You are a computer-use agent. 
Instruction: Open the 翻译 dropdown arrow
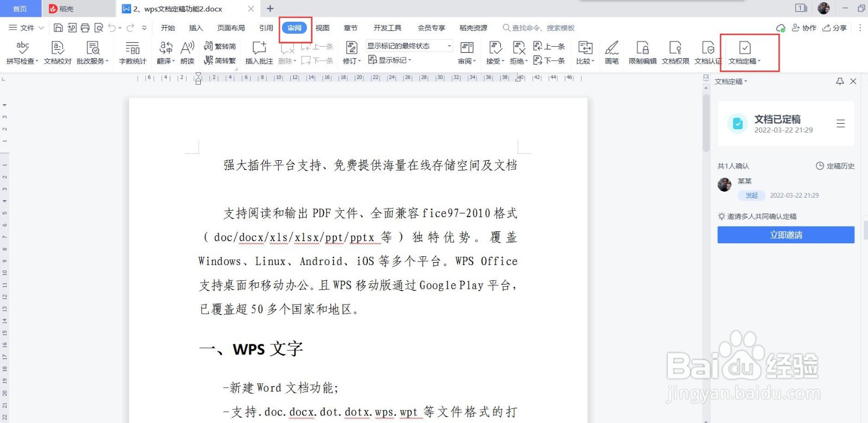[174, 61]
